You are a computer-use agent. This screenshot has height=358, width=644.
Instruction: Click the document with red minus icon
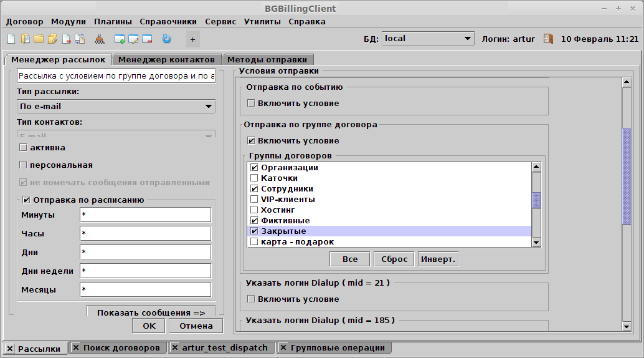[66, 39]
